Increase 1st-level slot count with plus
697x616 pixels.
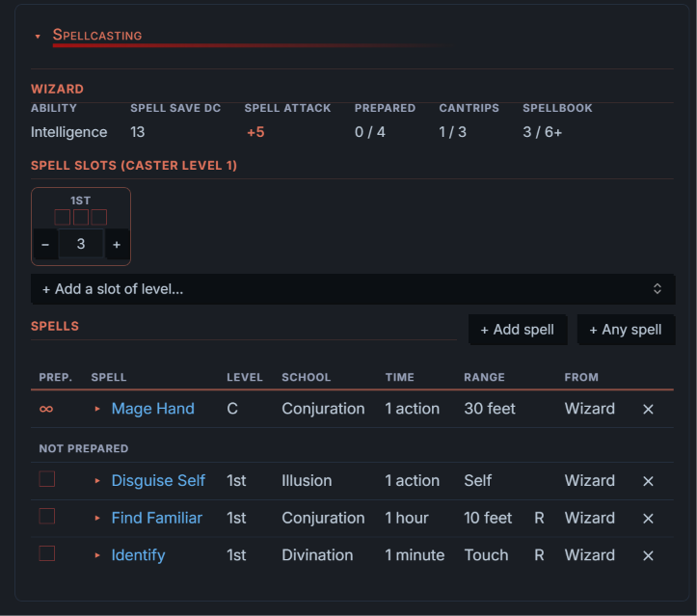tap(117, 245)
